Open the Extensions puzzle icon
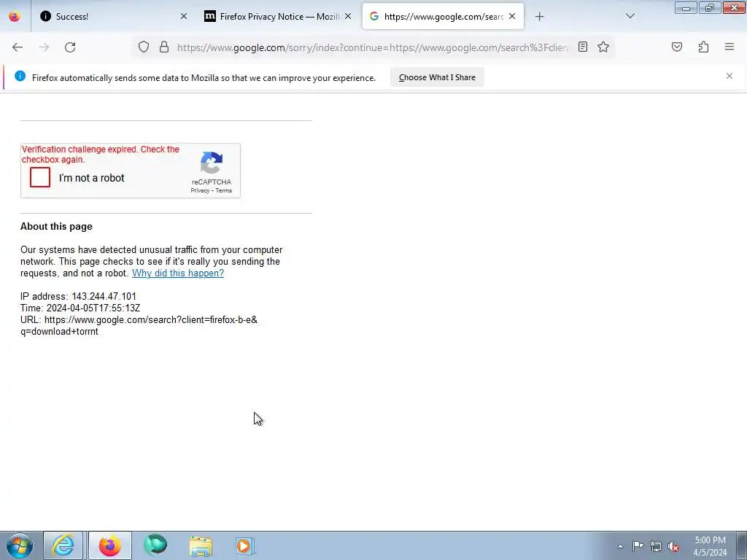The height and width of the screenshot is (560, 747). pos(703,47)
